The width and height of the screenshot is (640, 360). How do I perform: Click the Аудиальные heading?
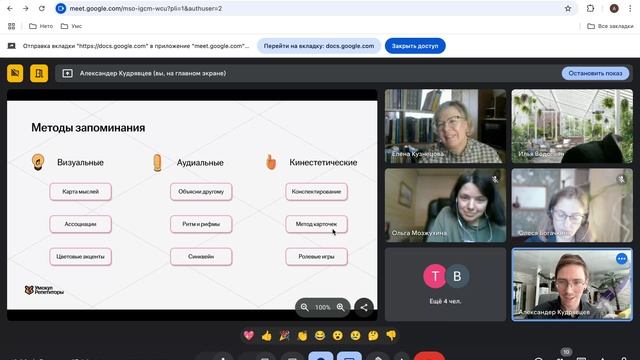click(200, 162)
